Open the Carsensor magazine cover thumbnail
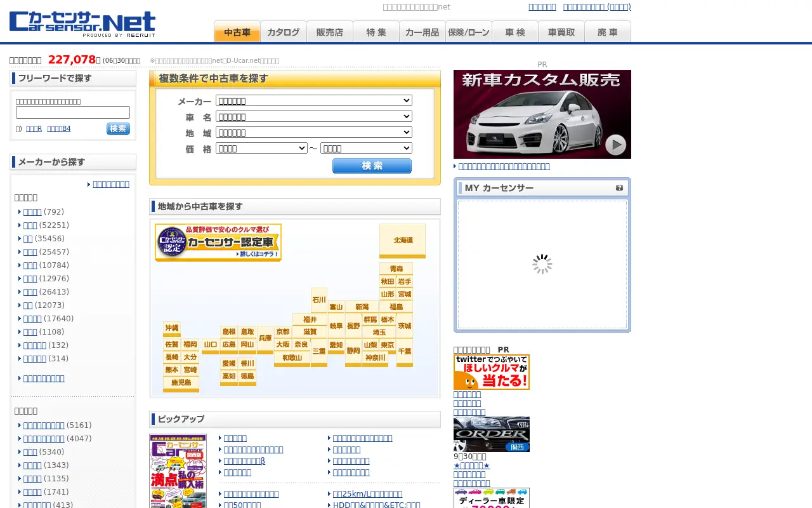 point(178,471)
